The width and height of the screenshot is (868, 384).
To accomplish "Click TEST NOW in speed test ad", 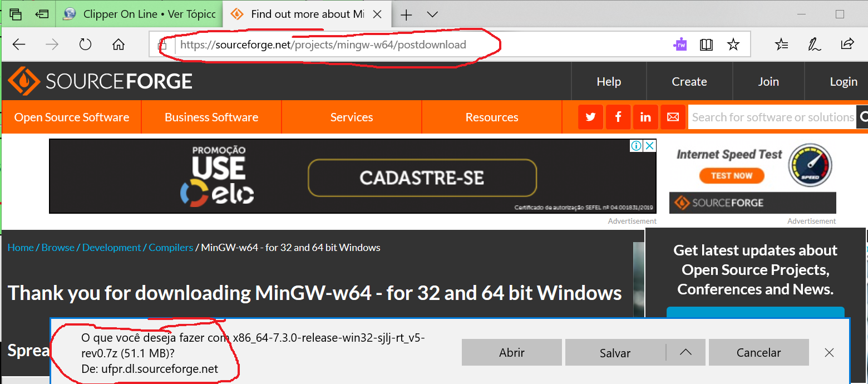I will tap(731, 176).
